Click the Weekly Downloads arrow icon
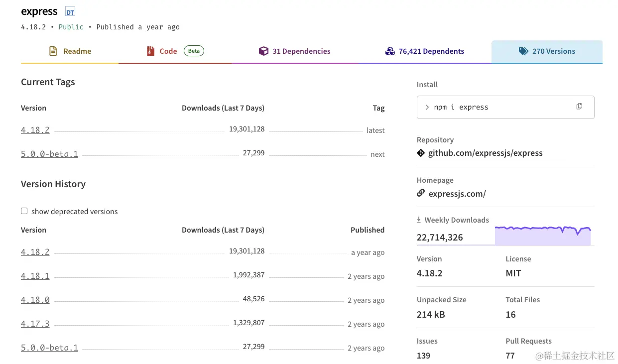Viewport: 618px width, 364px height. 419,220
